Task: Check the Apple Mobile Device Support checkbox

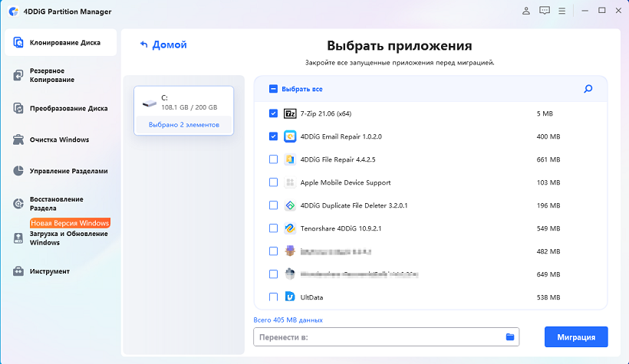Action: 273,182
